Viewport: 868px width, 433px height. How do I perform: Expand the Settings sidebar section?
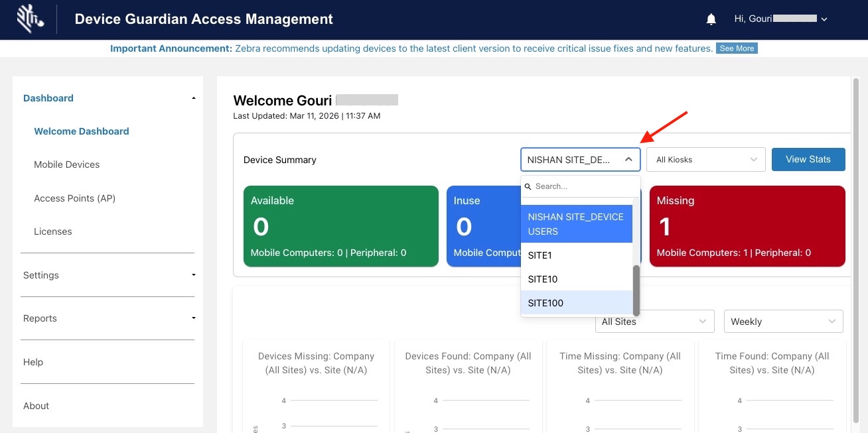(194, 275)
